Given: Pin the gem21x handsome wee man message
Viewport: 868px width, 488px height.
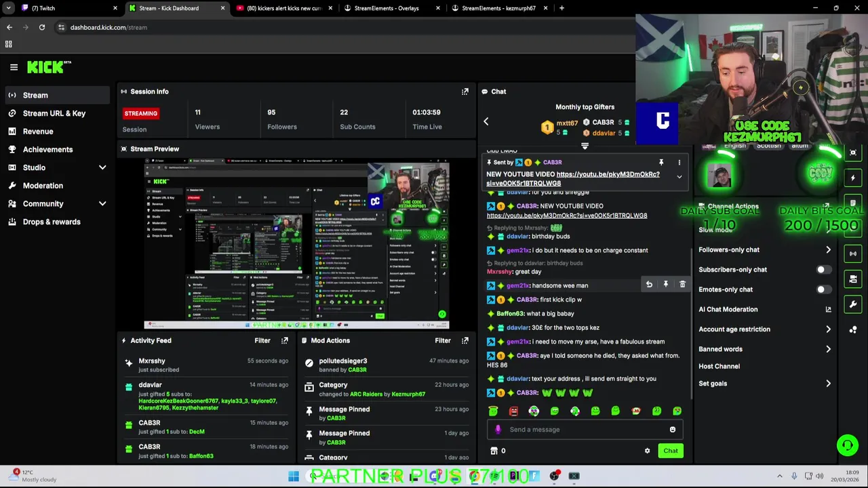Looking at the screenshot, I should point(666,285).
